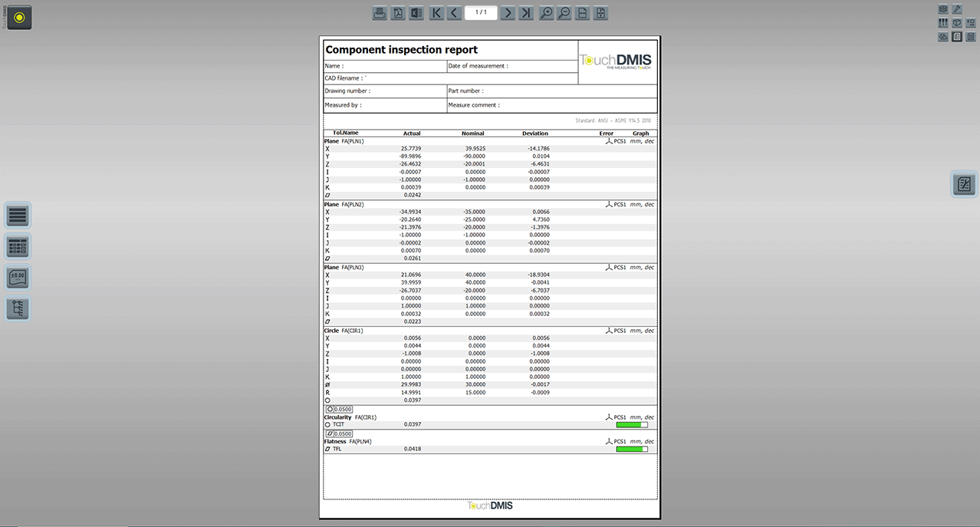980x527 pixels.
Task: Open the feature tree view icon
Action: (x=18, y=308)
